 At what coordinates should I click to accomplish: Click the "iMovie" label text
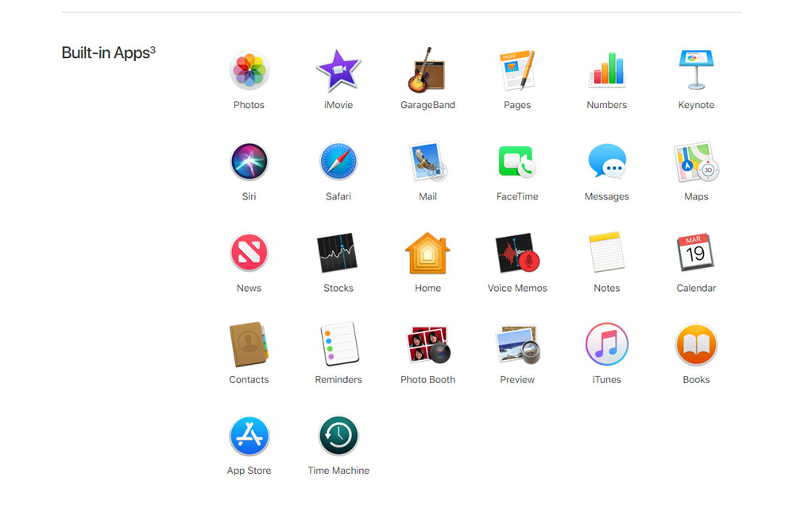[338, 105]
